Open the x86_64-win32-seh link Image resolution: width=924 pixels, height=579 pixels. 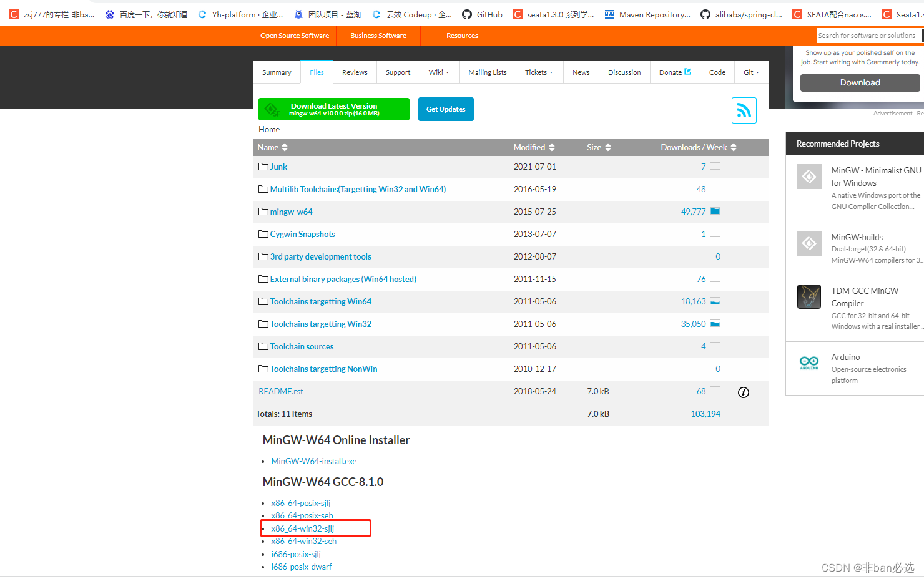[304, 541]
